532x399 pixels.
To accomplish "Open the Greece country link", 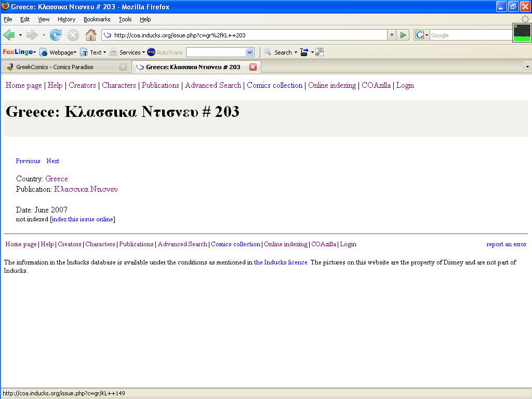I will 57,179.
